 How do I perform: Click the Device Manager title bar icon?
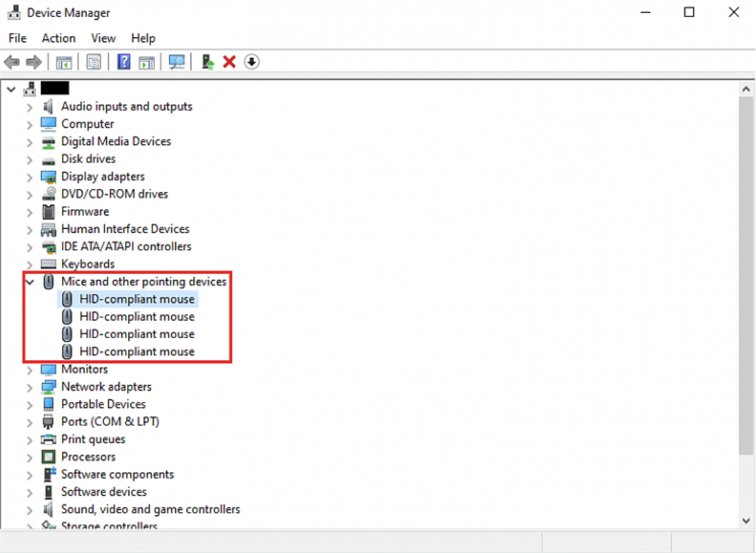point(14,13)
